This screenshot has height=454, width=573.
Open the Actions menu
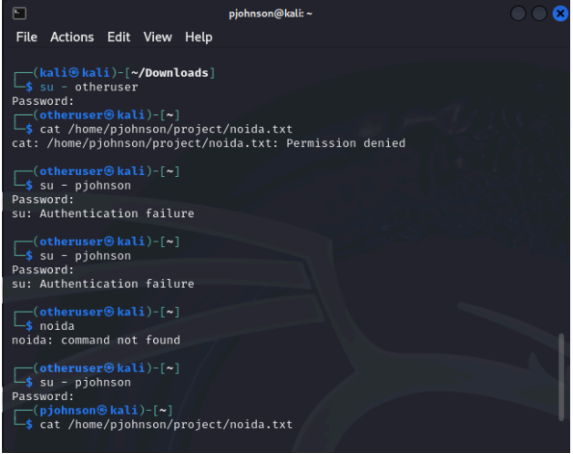(x=72, y=37)
